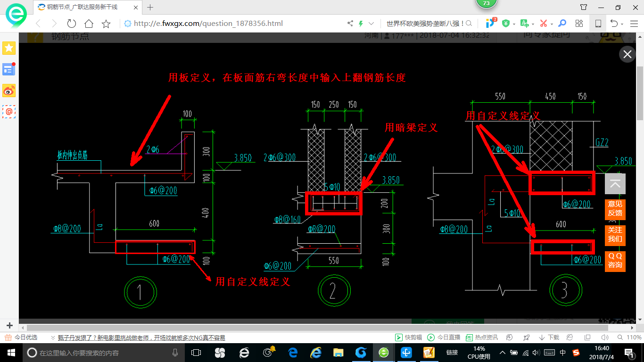Open File Explorer from the taskbar
The height and width of the screenshot is (362, 644).
point(338,352)
